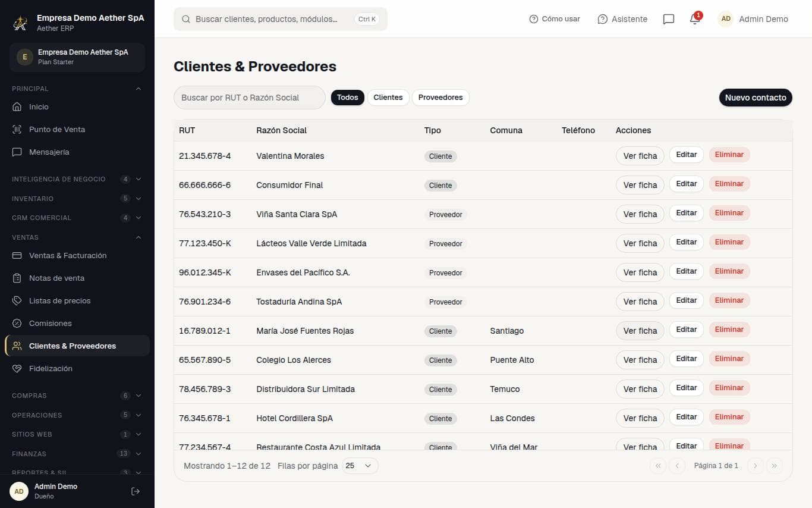
Task: Click the E company avatar badge
Action: [x=24, y=57]
